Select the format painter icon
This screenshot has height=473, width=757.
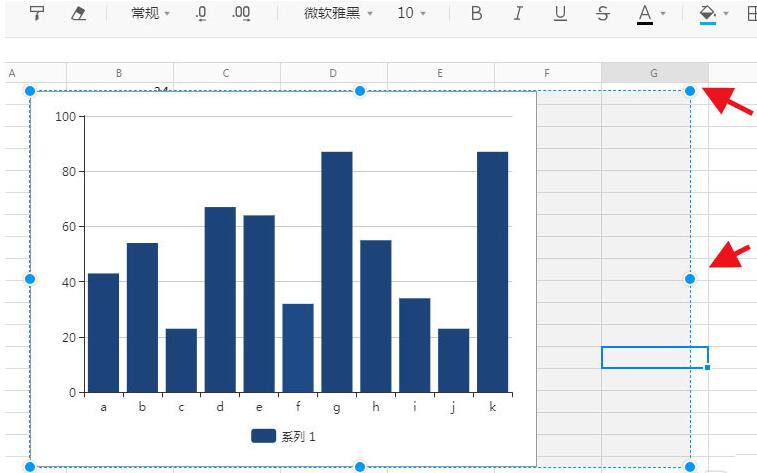37,13
